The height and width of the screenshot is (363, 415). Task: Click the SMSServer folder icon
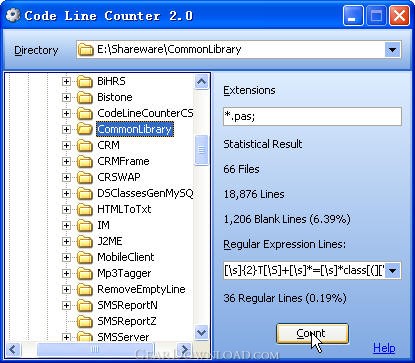coord(85,337)
